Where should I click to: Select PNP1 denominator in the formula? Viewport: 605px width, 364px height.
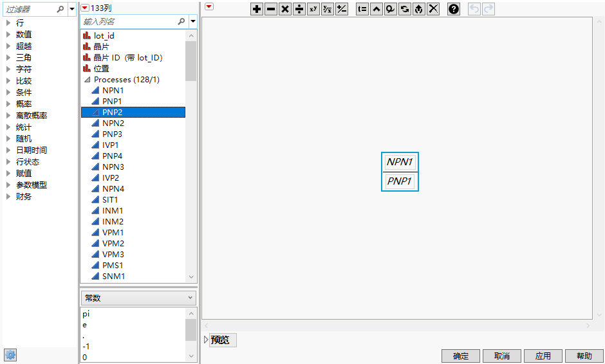pyautogui.click(x=399, y=181)
